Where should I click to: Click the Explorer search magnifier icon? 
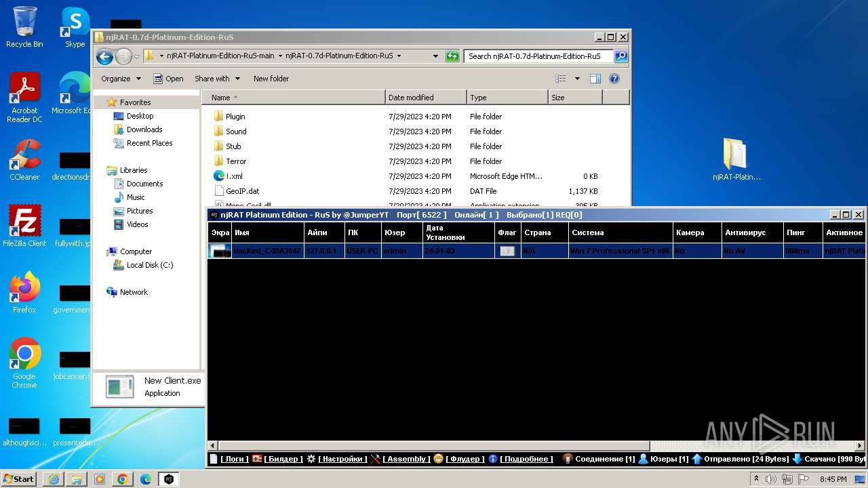(620, 56)
